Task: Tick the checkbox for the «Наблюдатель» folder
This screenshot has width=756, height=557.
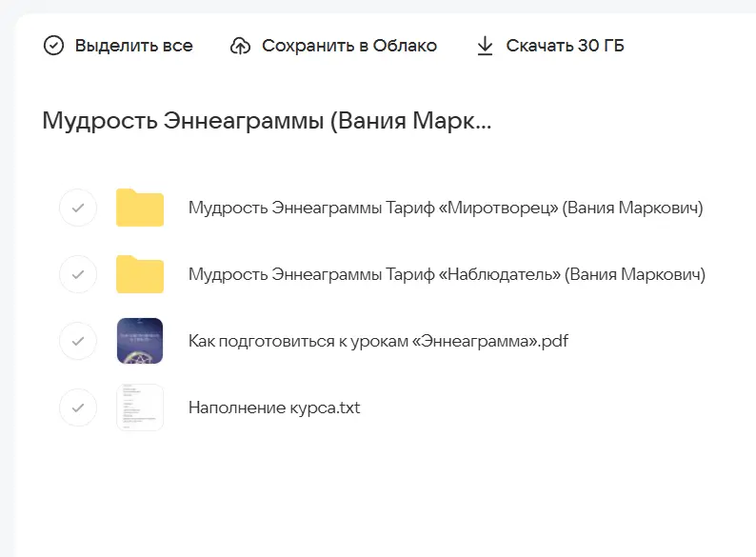Action: coord(78,274)
